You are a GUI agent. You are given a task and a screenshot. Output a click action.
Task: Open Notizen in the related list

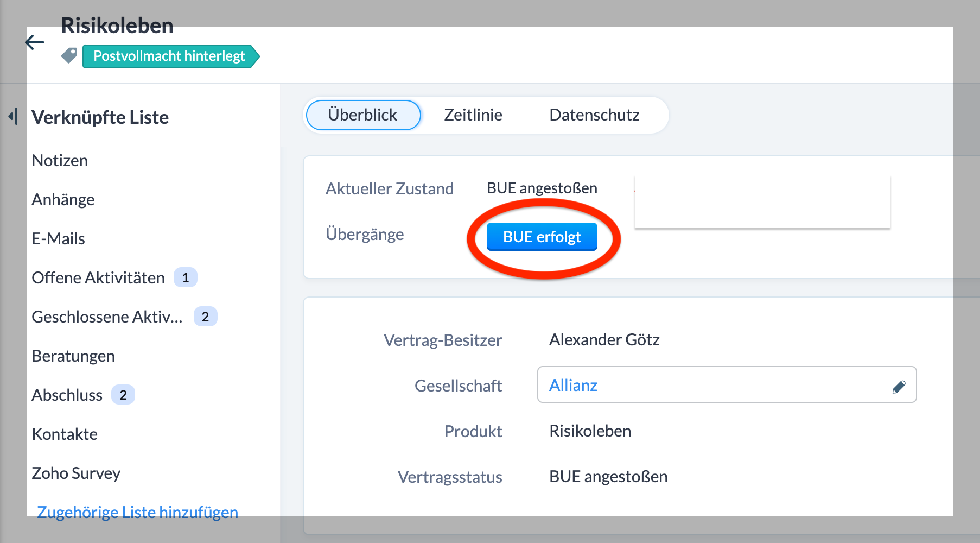(x=60, y=161)
